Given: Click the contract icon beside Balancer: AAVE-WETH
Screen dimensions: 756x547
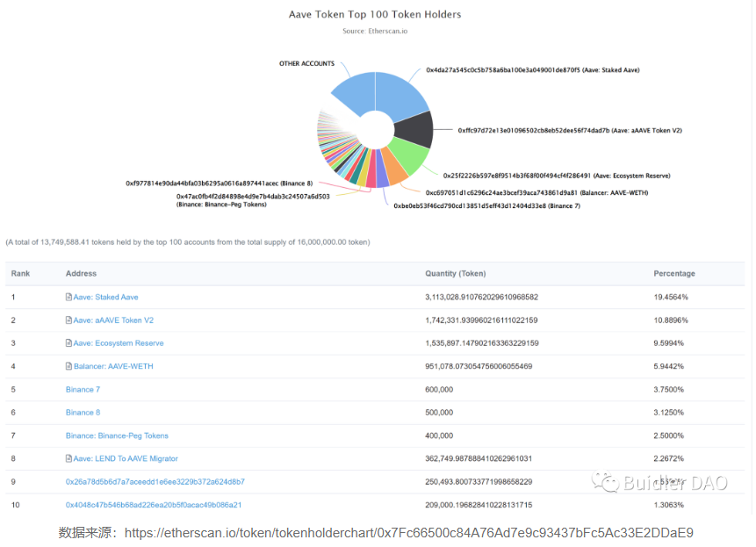Looking at the screenshot, I should pos(69,366).
